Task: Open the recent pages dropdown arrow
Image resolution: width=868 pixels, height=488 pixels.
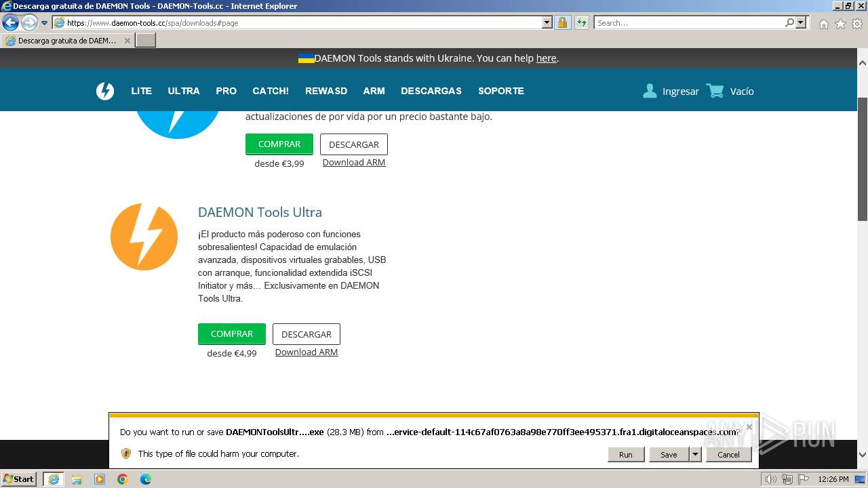Action: [x=45, y=23]
